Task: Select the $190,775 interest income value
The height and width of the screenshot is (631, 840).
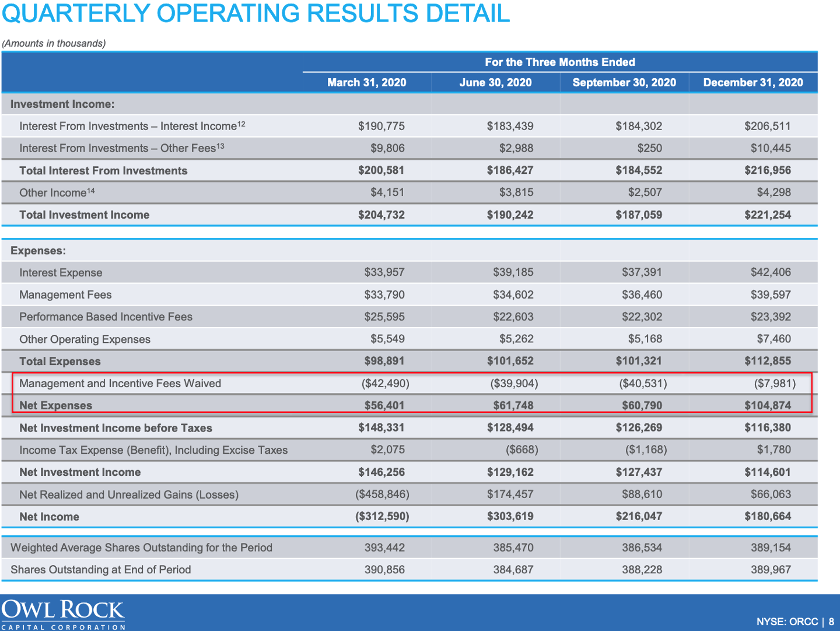Action: point(381,126)
